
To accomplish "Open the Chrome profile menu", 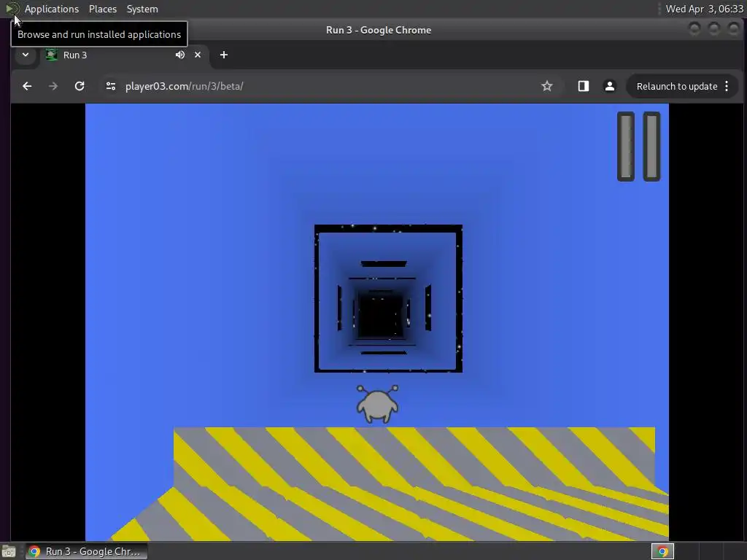I will (609, 86).
